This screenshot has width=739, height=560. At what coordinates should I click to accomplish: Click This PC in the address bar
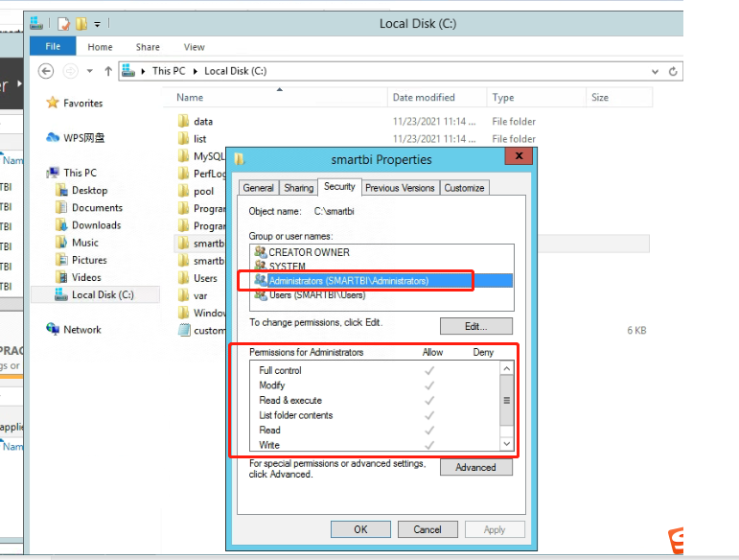pos(169,71)
